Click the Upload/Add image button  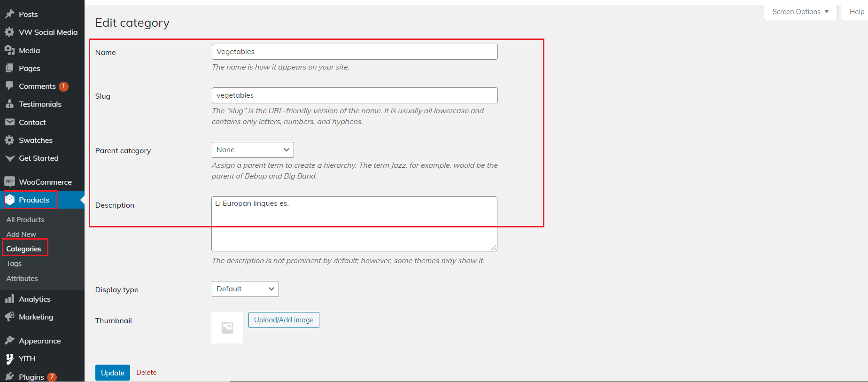[x=284, y=320]
